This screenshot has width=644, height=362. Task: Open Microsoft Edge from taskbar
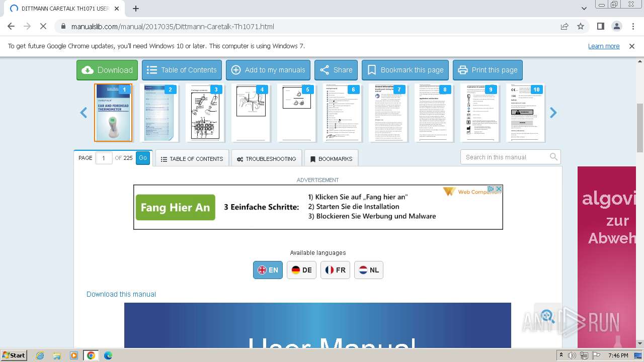point(108,355)
